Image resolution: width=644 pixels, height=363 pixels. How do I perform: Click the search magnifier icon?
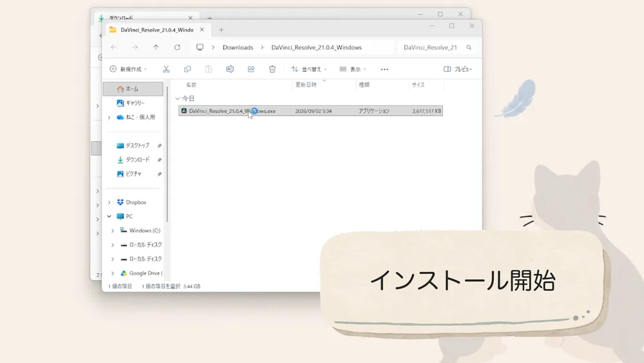469,47
